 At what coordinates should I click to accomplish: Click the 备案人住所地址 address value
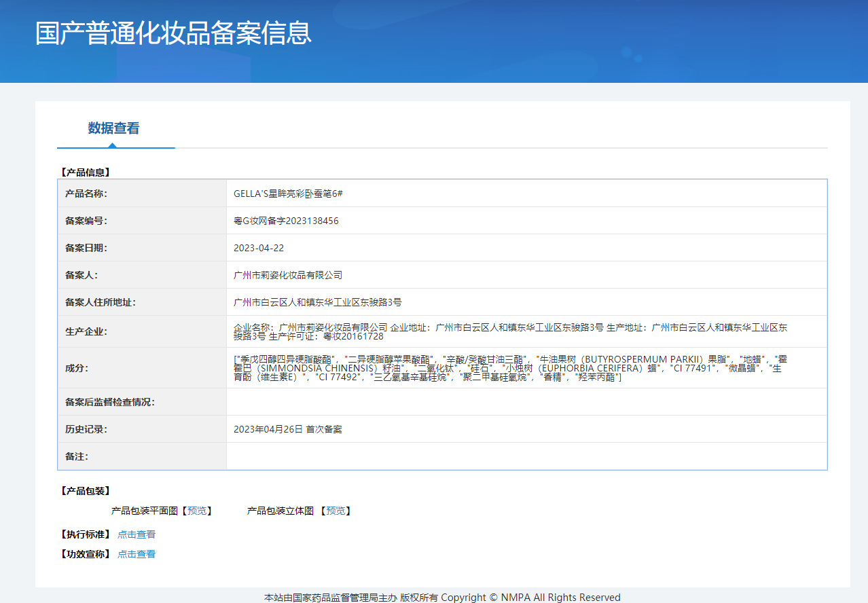pos(317,302)
